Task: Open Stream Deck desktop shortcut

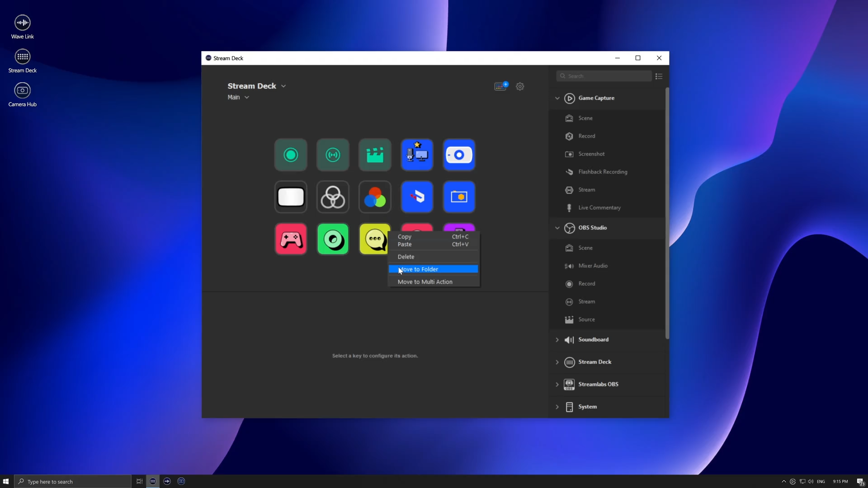Action: (x=23, y=61)
